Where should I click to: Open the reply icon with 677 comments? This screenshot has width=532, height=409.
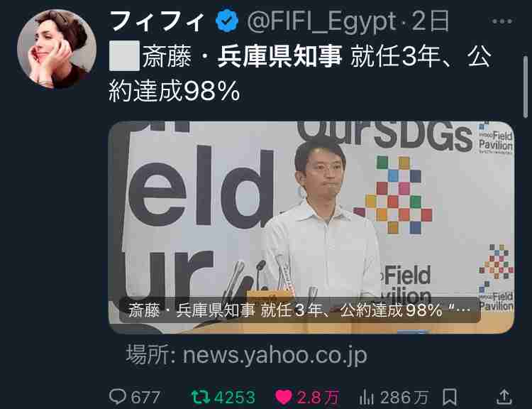coord(118,396)
